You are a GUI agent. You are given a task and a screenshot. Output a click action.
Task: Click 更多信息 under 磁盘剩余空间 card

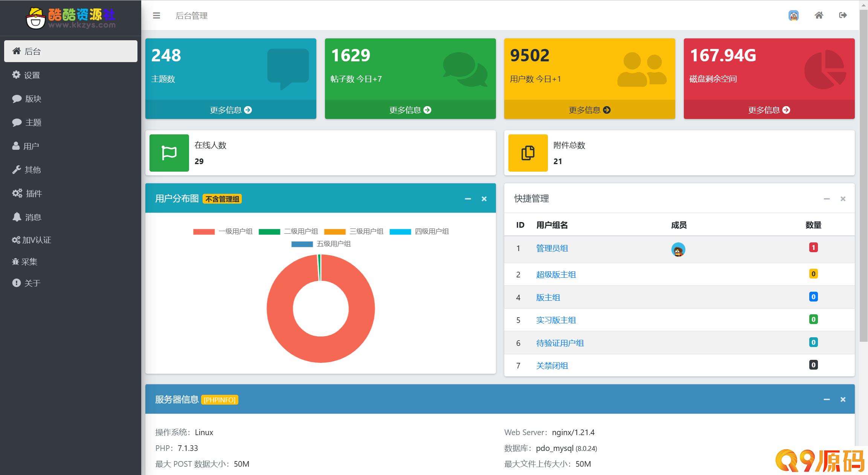click(x=769, y=110)
